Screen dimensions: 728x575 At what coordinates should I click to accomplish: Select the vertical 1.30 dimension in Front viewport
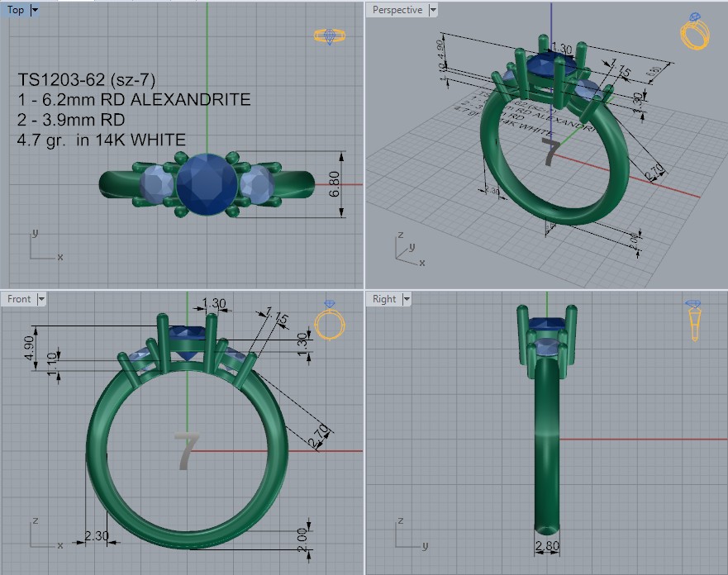302,345
